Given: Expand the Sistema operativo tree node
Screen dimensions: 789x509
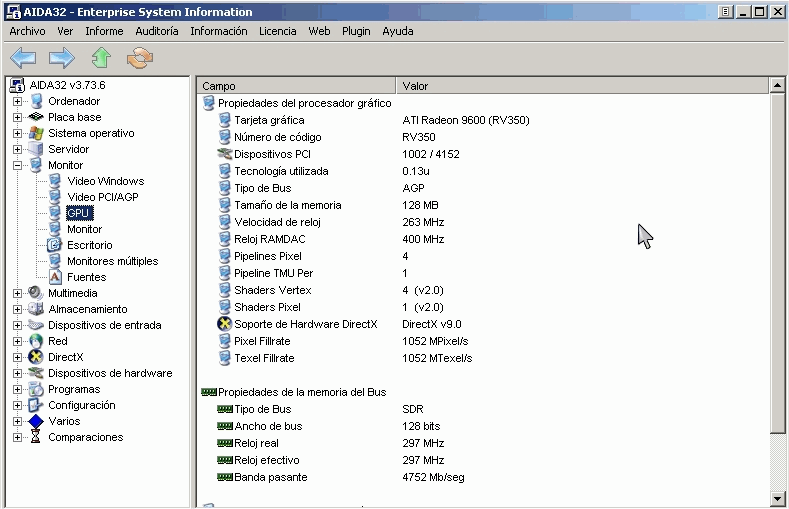Looking at the screenshot, I should (18, 133).
